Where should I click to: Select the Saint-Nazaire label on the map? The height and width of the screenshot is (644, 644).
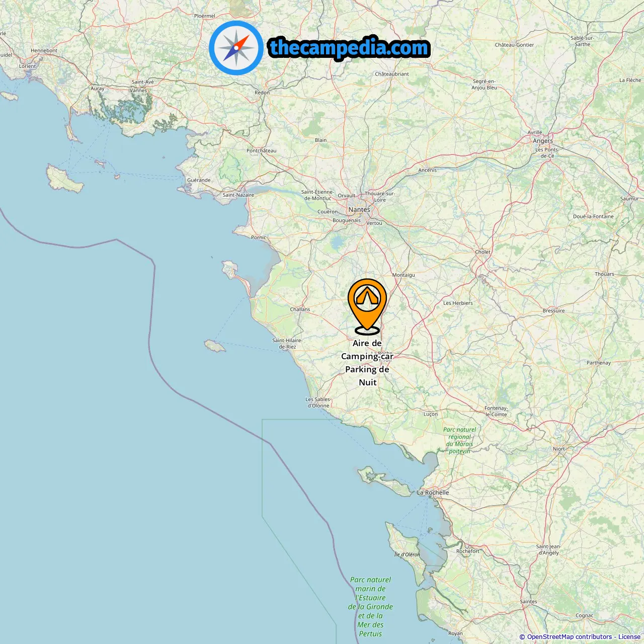tap(238, 195)
